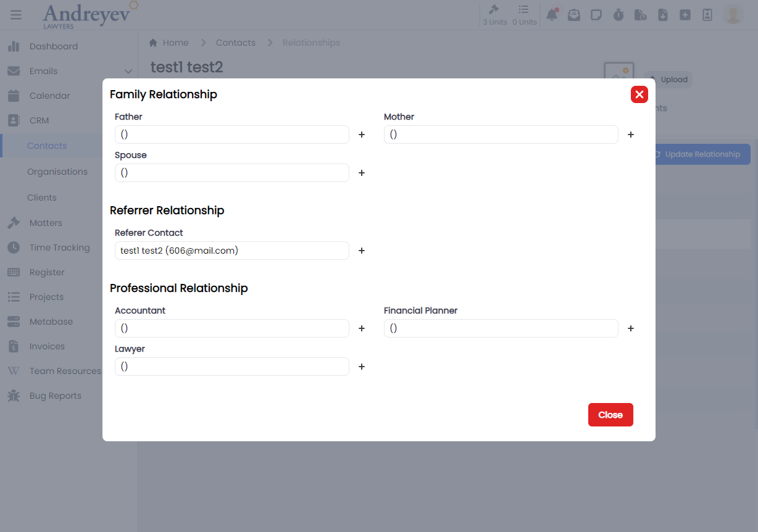Viewport: 758px width, 532px height.
Task: Toggle the hamburger sidebar menu
Action: coord(16,15)
